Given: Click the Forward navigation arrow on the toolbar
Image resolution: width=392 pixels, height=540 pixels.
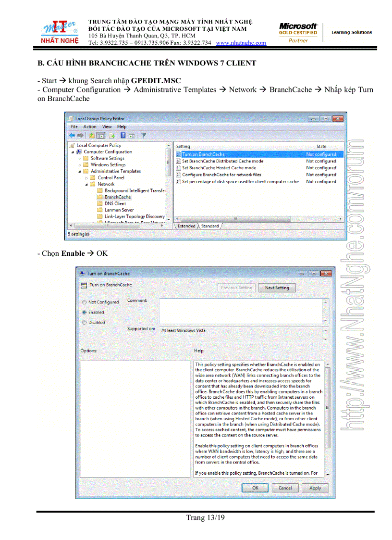Looking at the screenshot, I should [80, 135].
